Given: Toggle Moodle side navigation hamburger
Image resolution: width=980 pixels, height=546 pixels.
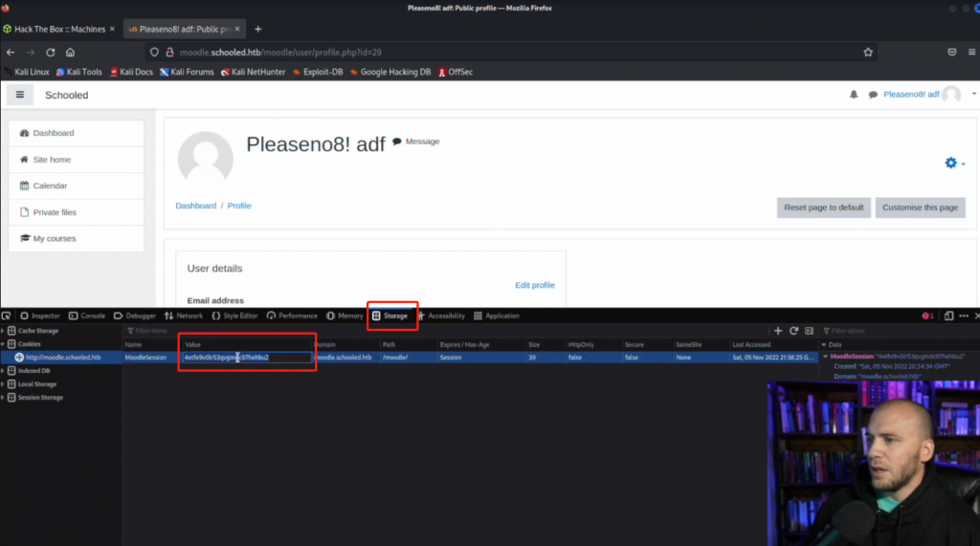Looking at the screenshot, I should [20, 95].
